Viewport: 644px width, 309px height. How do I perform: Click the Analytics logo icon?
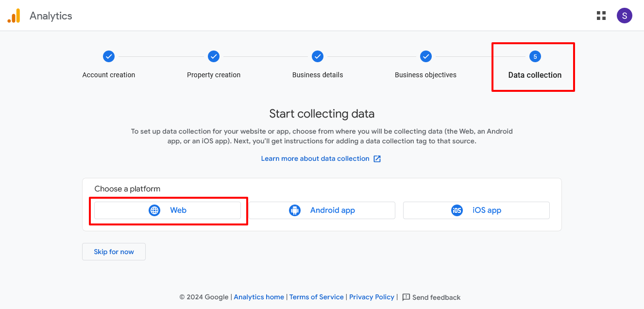[x=14, y=15]
